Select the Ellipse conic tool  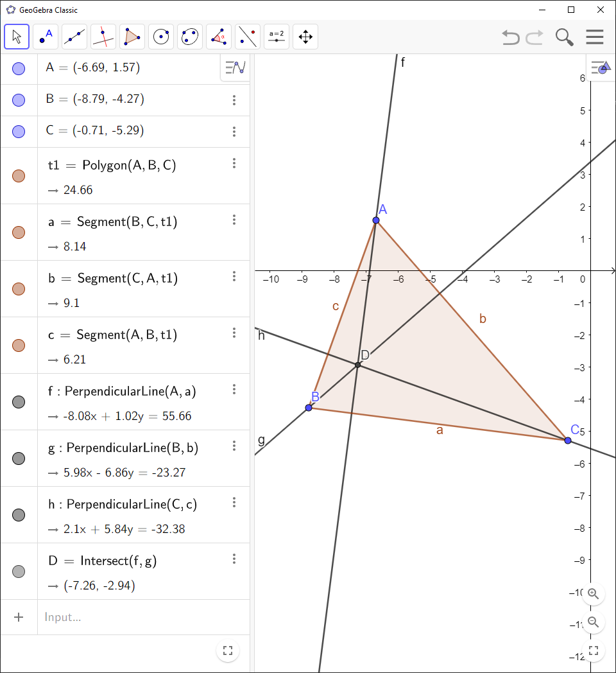[189, 37]
